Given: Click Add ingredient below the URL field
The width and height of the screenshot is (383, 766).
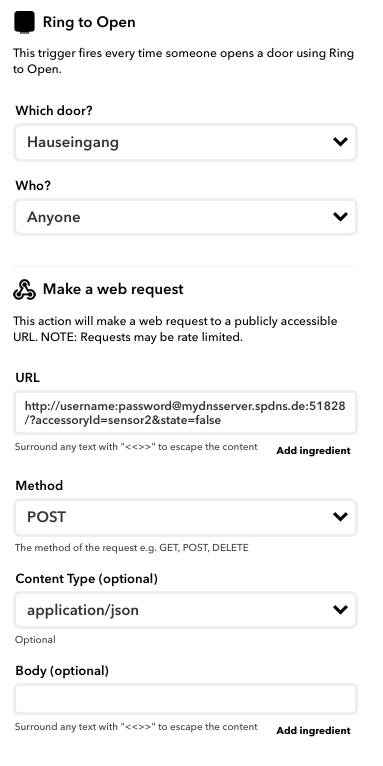Looking at the screenshot, I should pyautogui.click(x=313, y=450).
